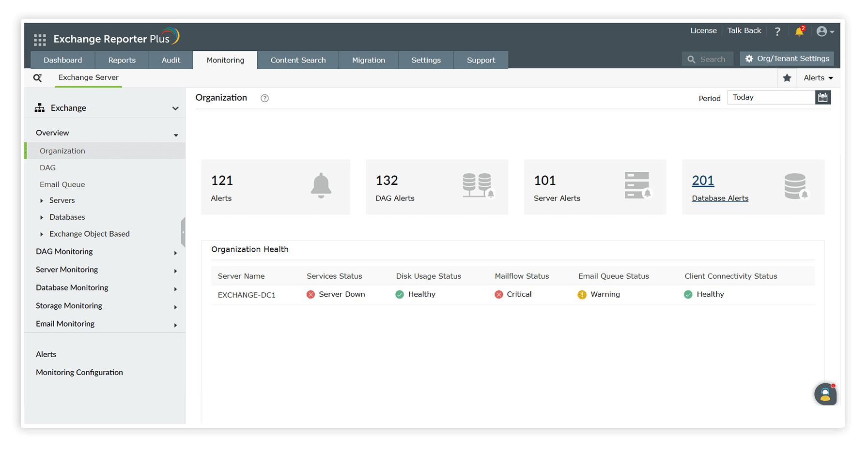
Task: Open Alerts in the sidebar bottom section
Action: click(x=46, y=354)
